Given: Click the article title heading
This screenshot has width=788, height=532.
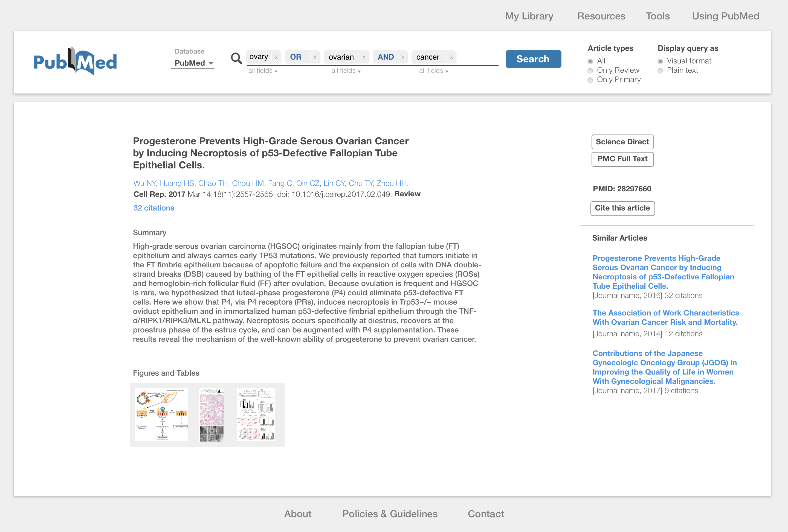Looking at the screenshot, I should coord(271,153).
